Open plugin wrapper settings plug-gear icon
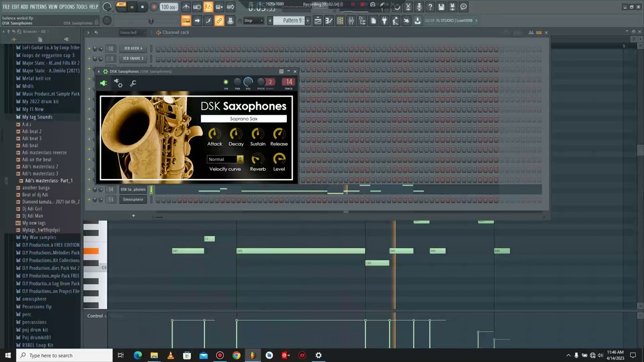 (118, 83)
